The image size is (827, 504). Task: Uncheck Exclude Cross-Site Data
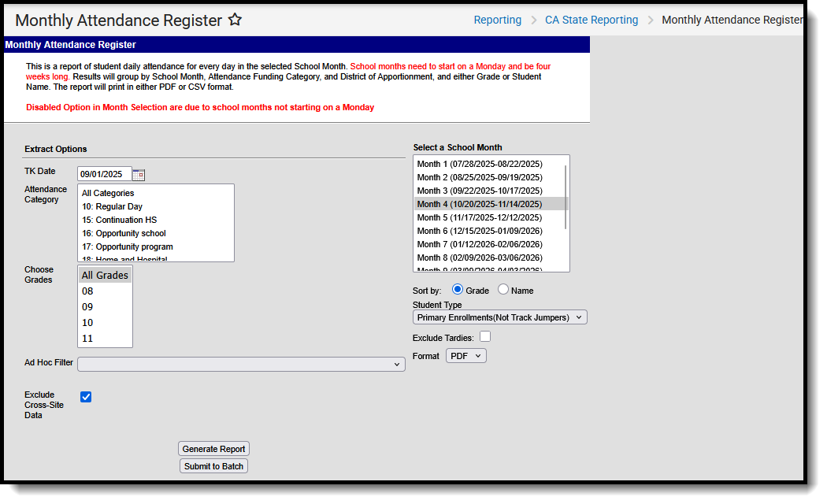86,397
